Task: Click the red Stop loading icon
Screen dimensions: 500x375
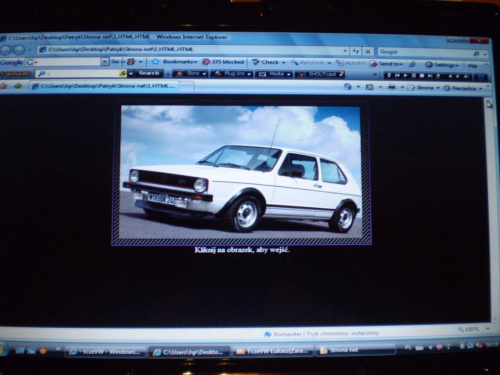Action: click(368, 51)
